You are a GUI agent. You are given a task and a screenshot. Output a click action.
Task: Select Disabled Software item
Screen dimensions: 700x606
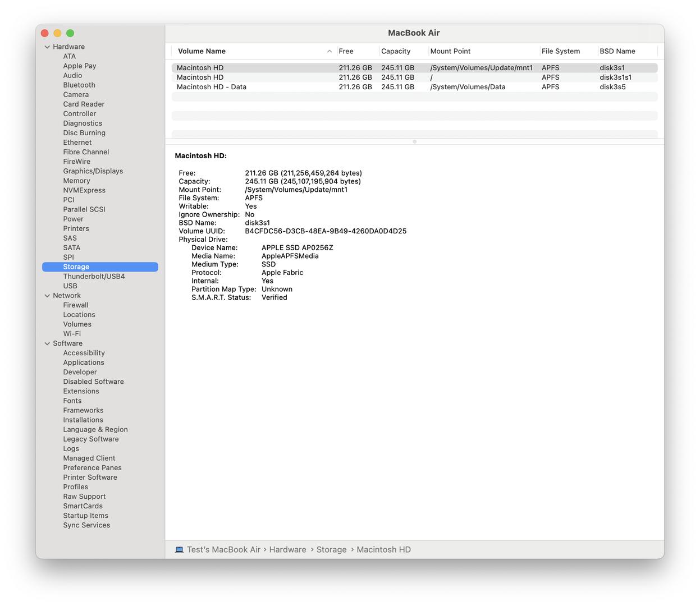point(93,382)
